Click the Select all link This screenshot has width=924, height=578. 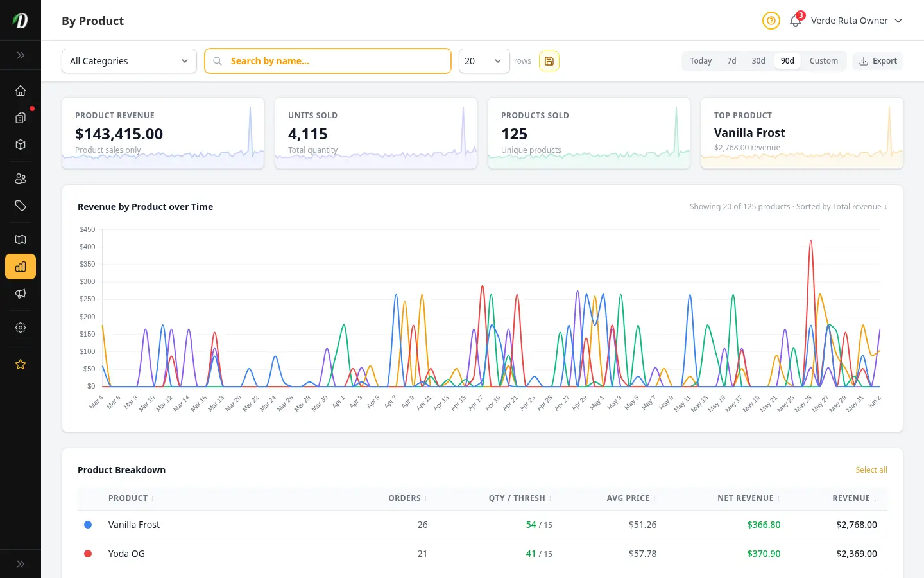(871, 470)
